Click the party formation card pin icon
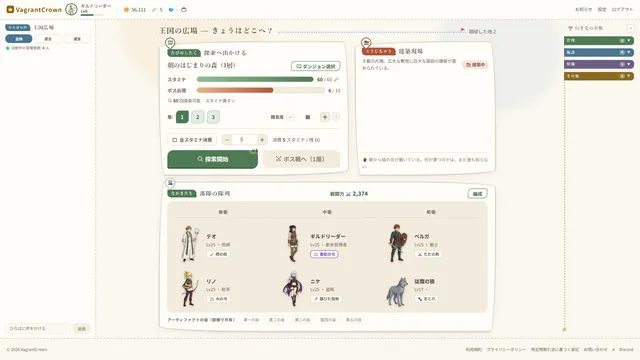The image size is (640, 360). pos(170,182)
